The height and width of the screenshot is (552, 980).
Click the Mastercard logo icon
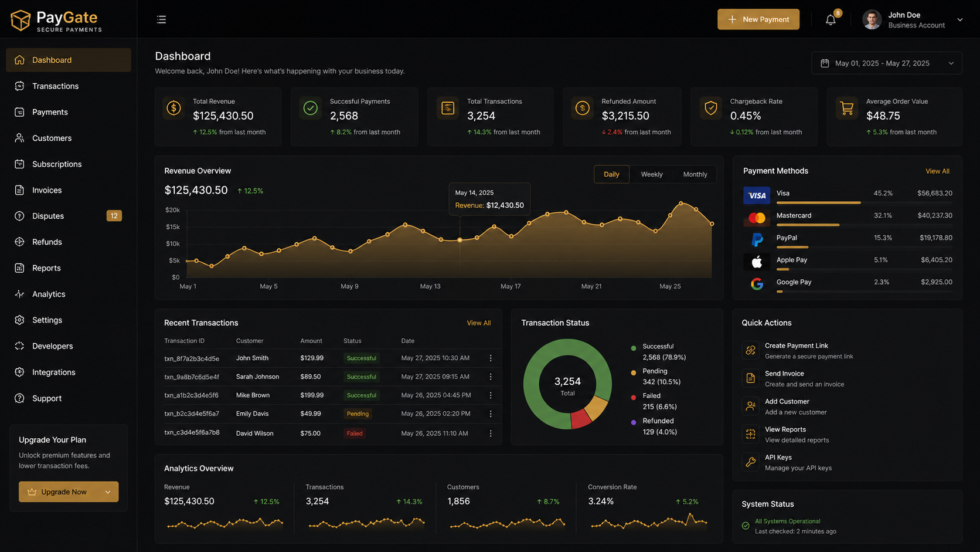point(757,218)
